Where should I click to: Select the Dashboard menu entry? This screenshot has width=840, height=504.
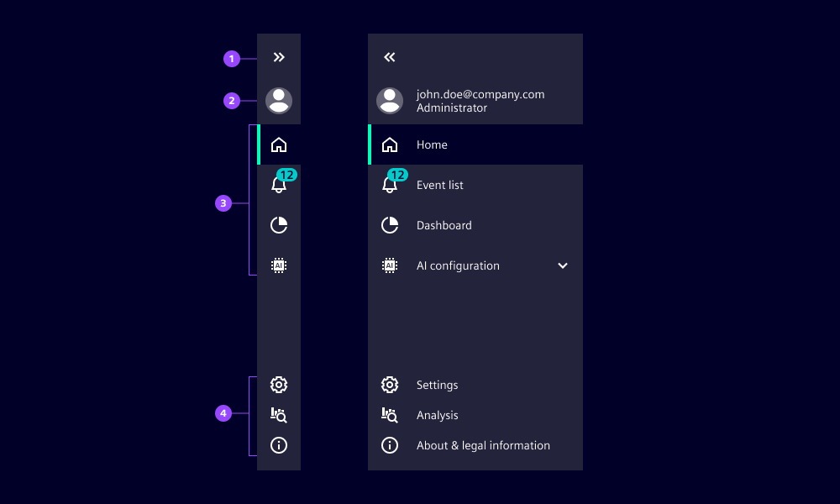444,225
